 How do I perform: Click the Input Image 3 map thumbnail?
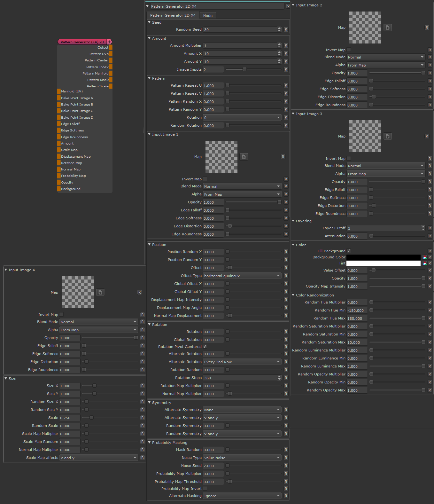[x=365, y=136]
